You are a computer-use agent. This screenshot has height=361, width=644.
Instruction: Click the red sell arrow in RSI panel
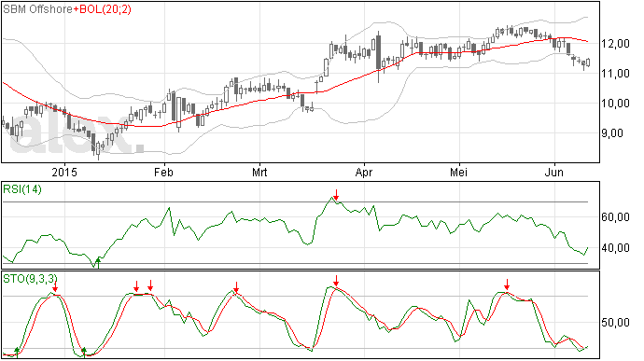coord(336,195)
